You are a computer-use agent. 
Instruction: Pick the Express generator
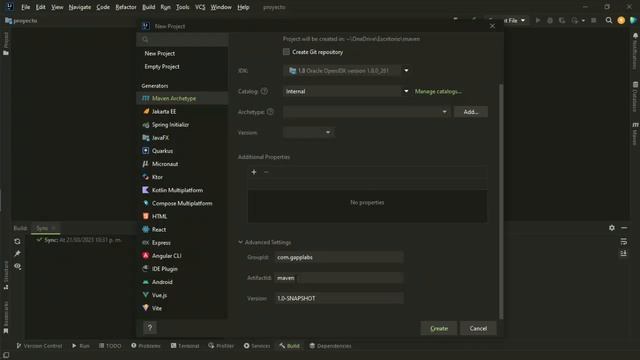[182, 242]
